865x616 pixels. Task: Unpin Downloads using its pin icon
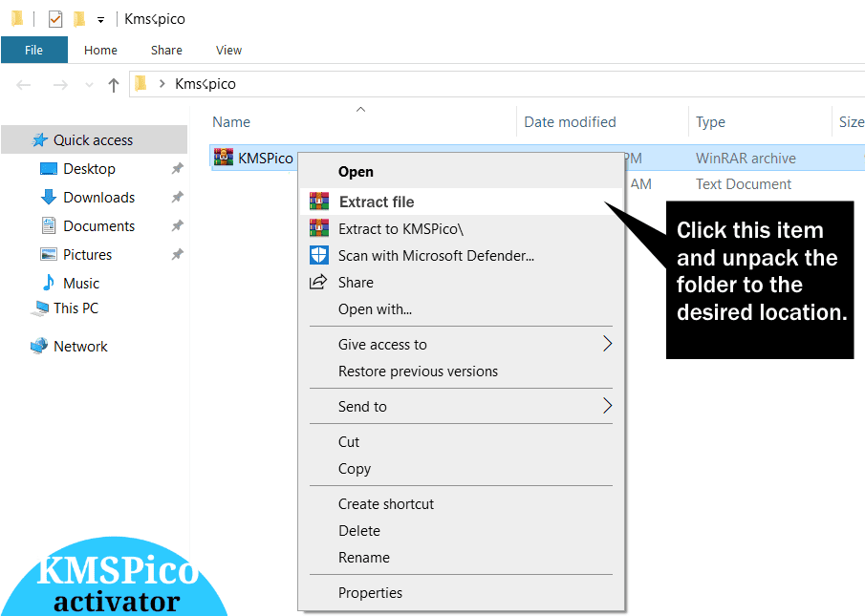click(x=177, y=198)
